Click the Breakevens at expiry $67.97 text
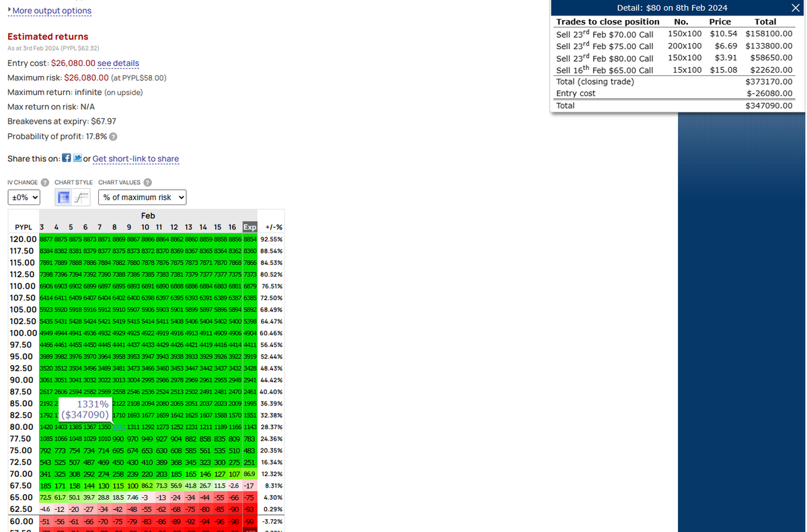807x532 pixels. pos(61,121)
